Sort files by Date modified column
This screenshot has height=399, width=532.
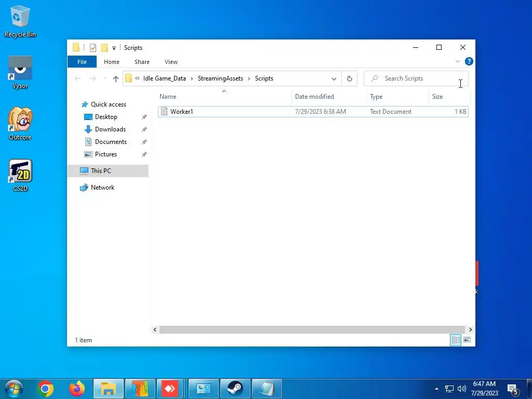(x=329, y=96)
